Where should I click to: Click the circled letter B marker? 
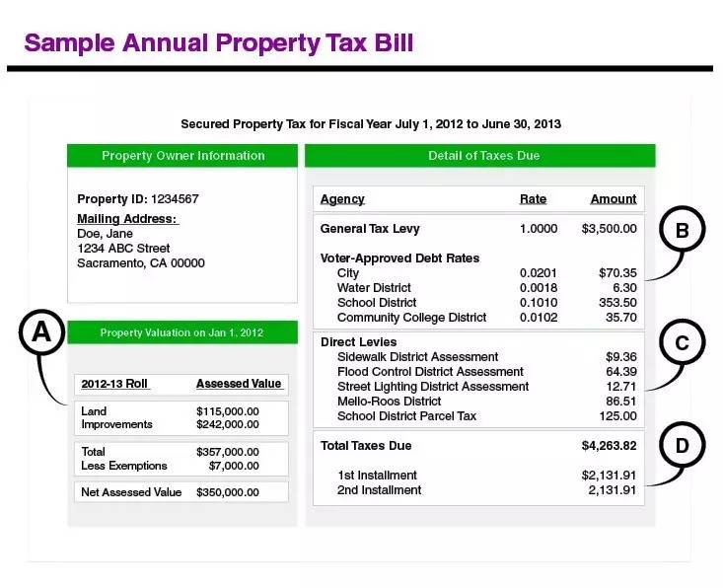pos(682,231)
